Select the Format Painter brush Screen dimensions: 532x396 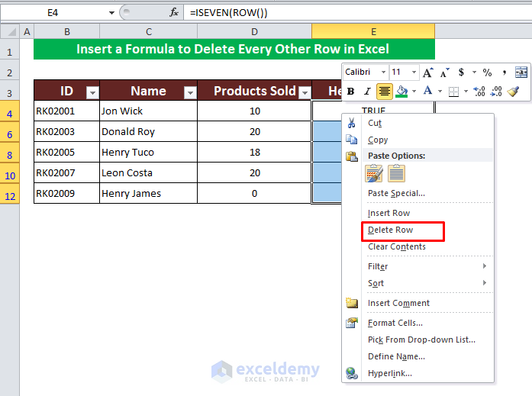[513, 92]
